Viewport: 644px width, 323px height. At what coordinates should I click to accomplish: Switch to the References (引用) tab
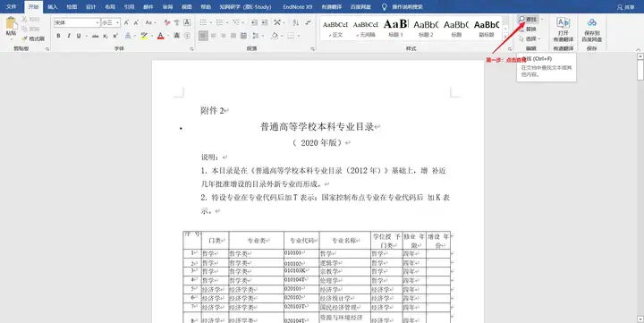click(x=129, y=7)
